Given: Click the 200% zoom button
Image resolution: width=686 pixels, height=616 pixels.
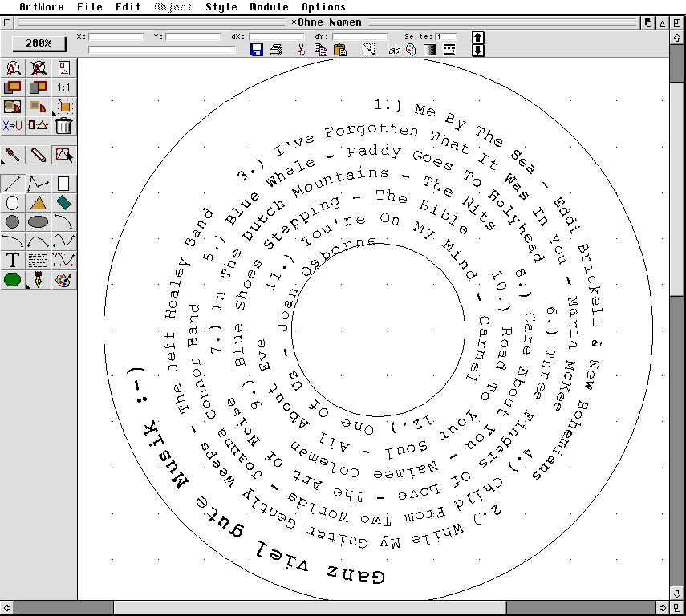Looking at the screenshot, I should (39, 43).
